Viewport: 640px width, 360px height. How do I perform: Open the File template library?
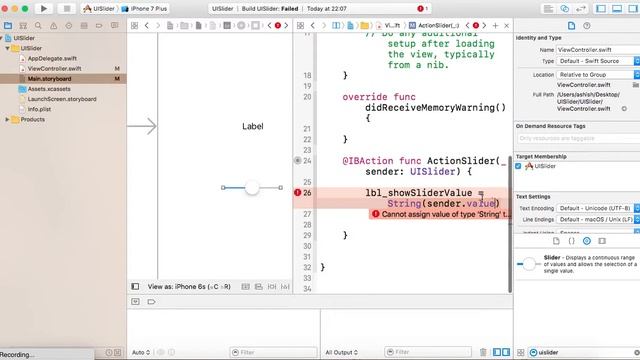(556, 241)
